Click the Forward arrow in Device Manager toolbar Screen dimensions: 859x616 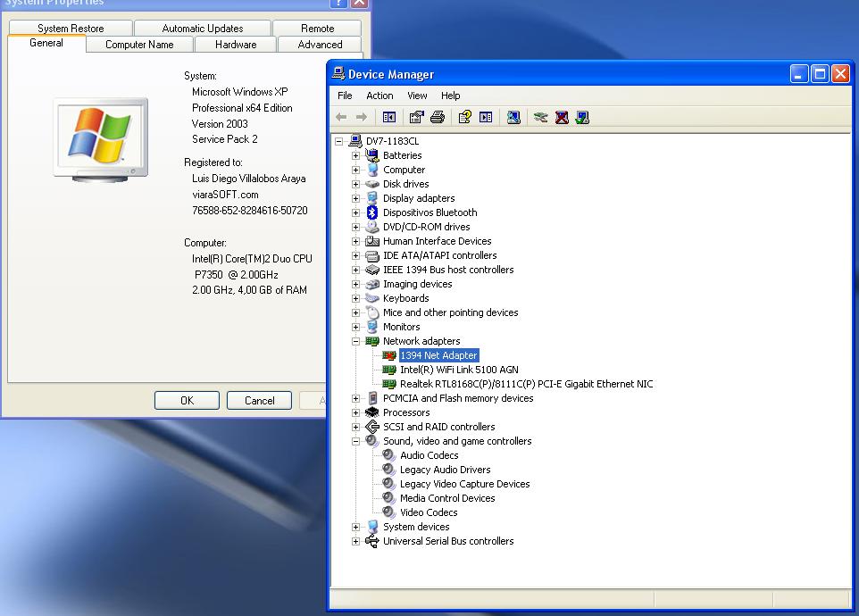pos(362,117)
